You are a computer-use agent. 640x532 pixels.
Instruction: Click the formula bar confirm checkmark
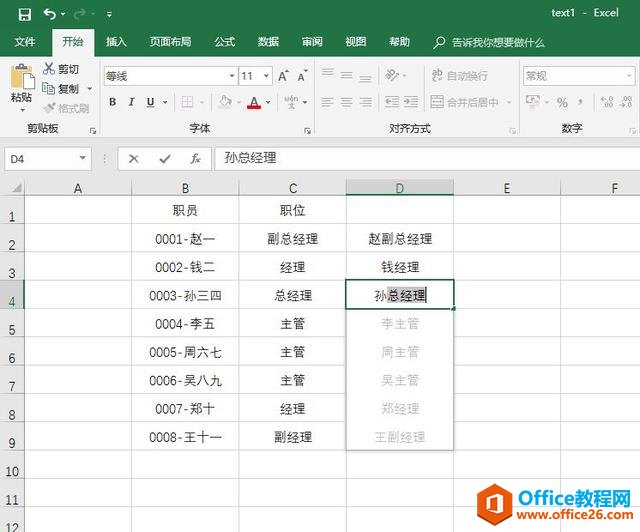(165, 159)
